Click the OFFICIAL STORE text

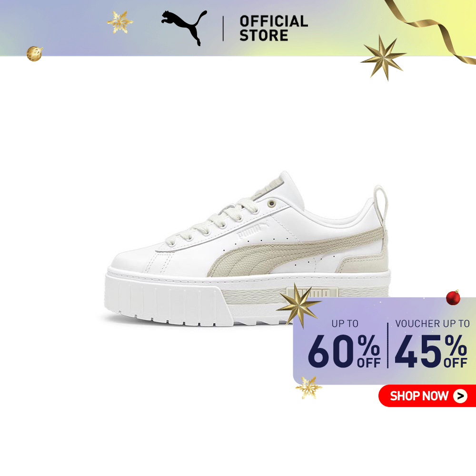tap(274, 28)
